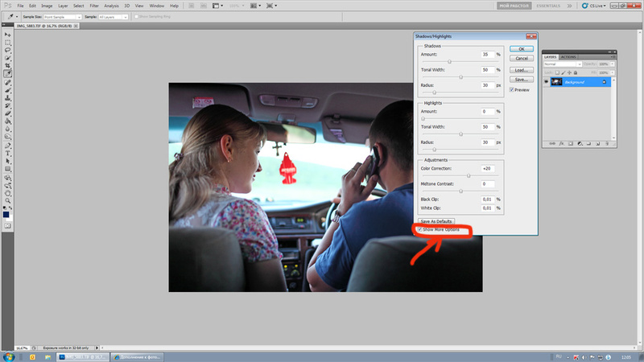Click the Windows Start button

pos(9,355)
